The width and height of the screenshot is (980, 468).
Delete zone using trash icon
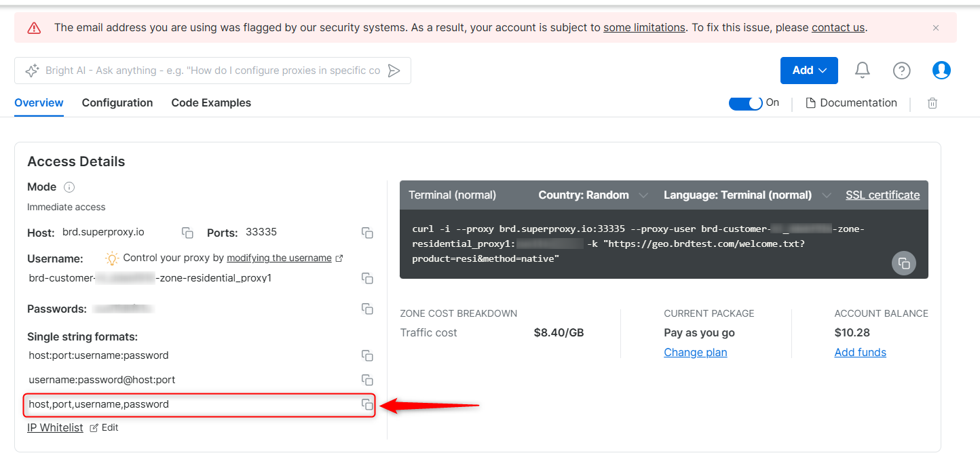932,103
